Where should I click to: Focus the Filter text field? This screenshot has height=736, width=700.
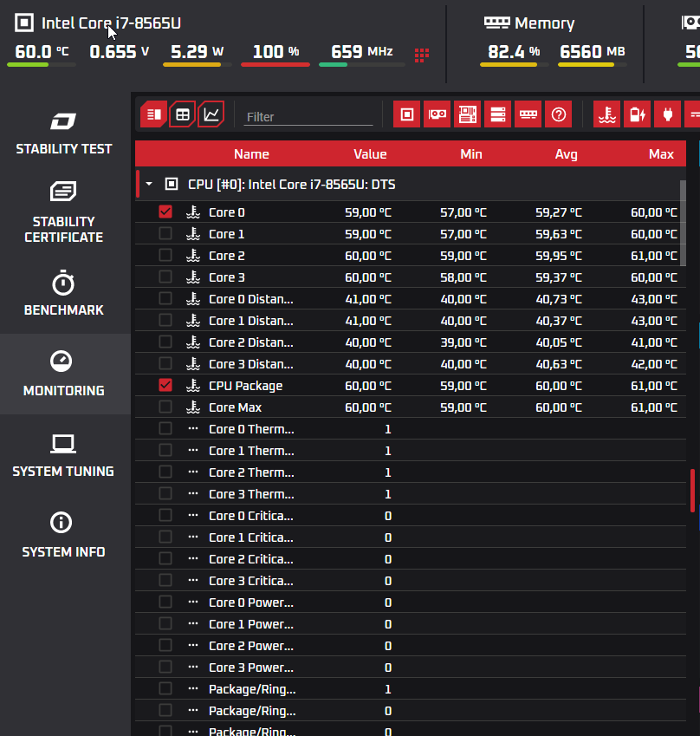point(309,116)
